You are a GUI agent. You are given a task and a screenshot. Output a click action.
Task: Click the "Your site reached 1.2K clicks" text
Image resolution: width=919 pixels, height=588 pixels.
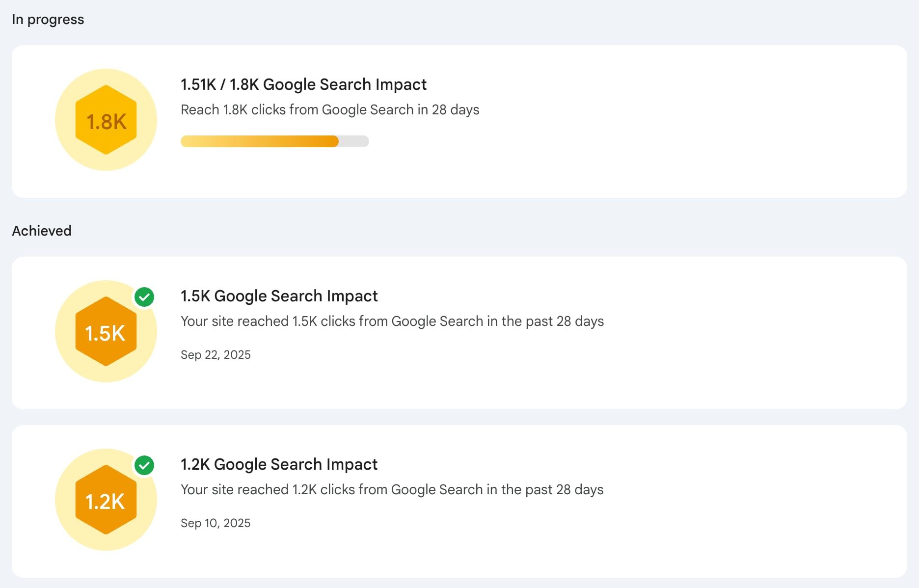tap(392, 489)
